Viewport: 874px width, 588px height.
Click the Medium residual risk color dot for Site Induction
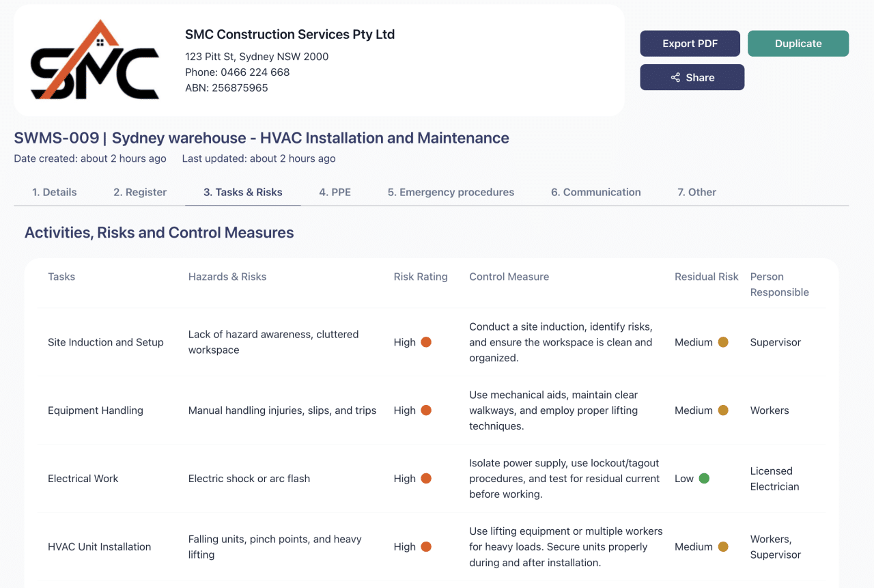[x=724, y=342]
